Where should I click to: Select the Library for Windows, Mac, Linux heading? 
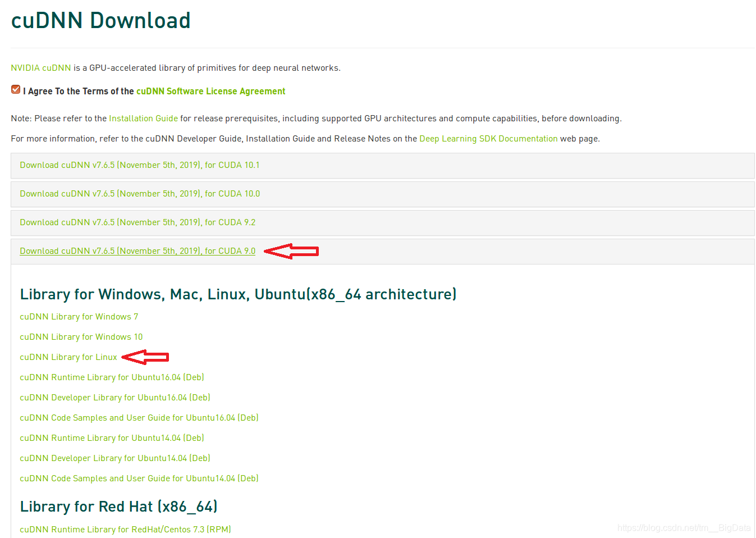238,294
